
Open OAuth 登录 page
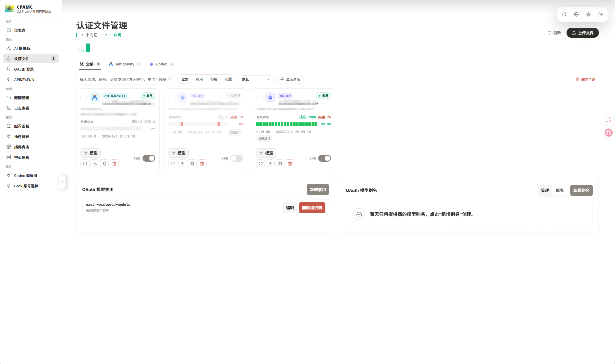pos(31,69)
